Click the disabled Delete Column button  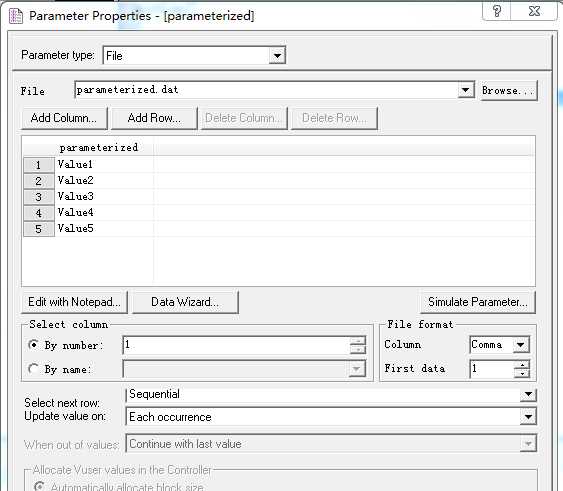click(244, 118)
